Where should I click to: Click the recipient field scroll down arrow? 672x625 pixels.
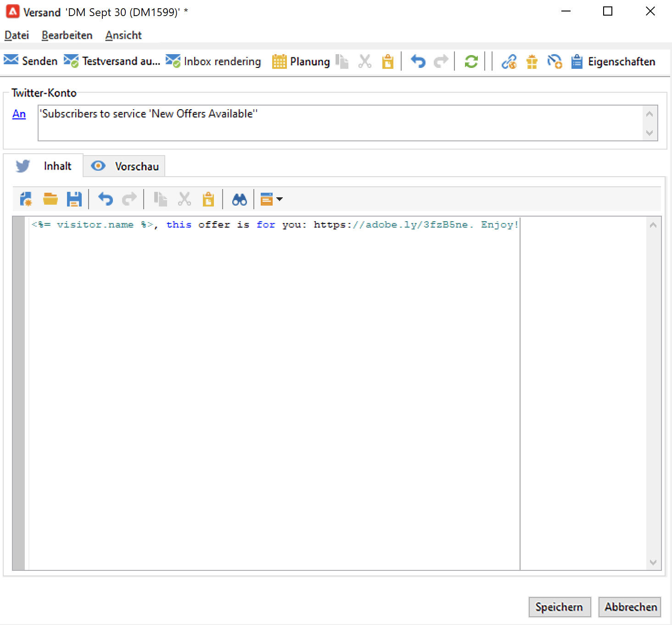pyautogui.click(x=650, y=133)
